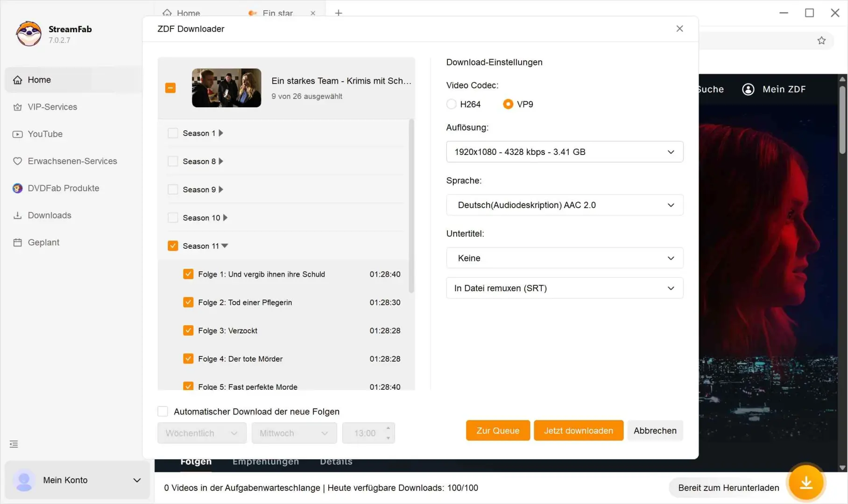The width and height of the screenshot is (848, 504).
Task: Toggle the select-all checkbox beside the series thumbnail
Action: coord(170,88)
